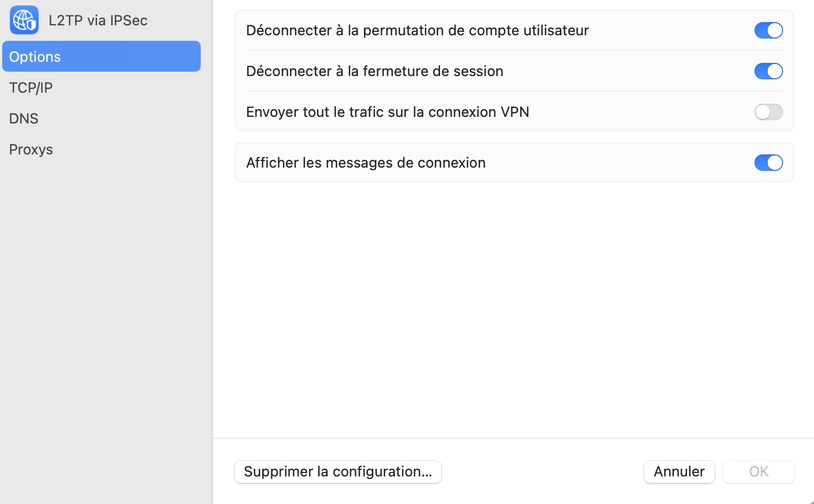Select the Options sidebar item
Image resolution: width=814 pixels, height=504 pixels.
point(101,56)
